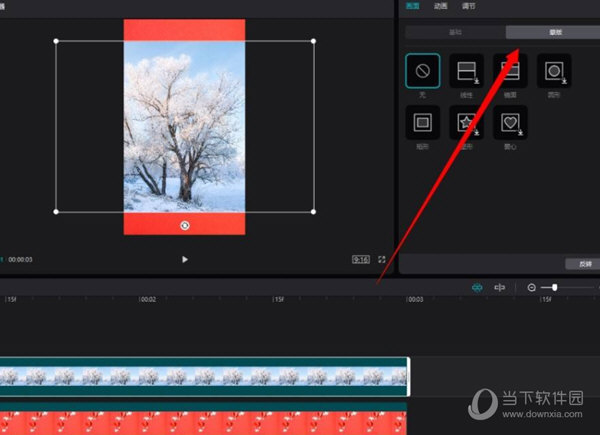The image size is (600, 435).
Task: Toggle the timeline magnetic snap icon
Action: [477, 287]
